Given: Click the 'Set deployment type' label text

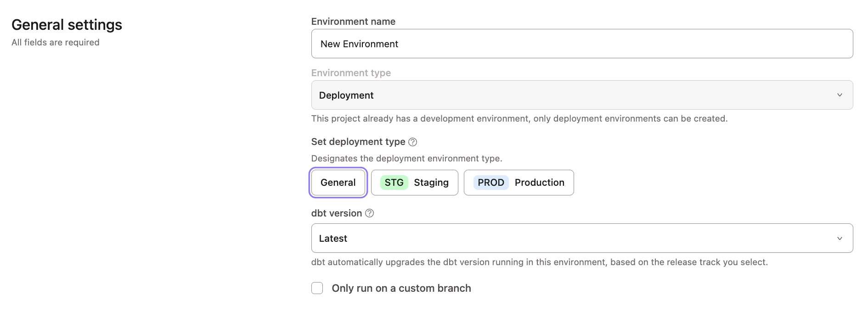Looking at the screenshot, I should point(358,142).
